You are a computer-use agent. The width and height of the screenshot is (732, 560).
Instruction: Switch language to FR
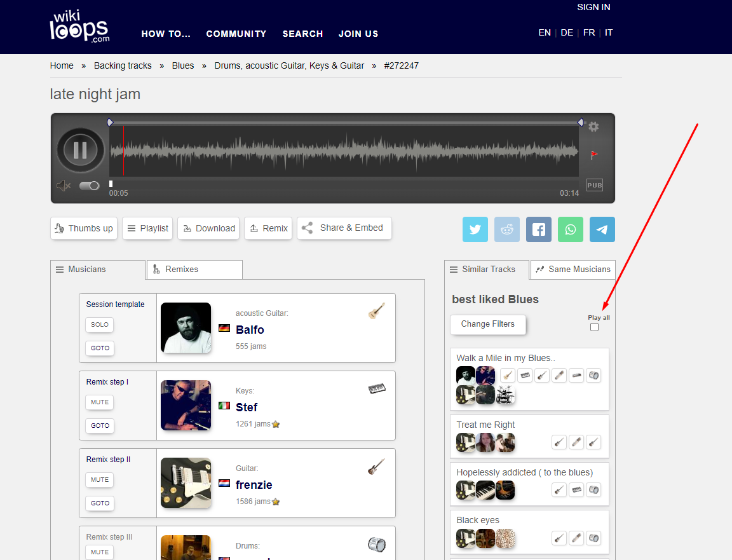pos(588,32)
